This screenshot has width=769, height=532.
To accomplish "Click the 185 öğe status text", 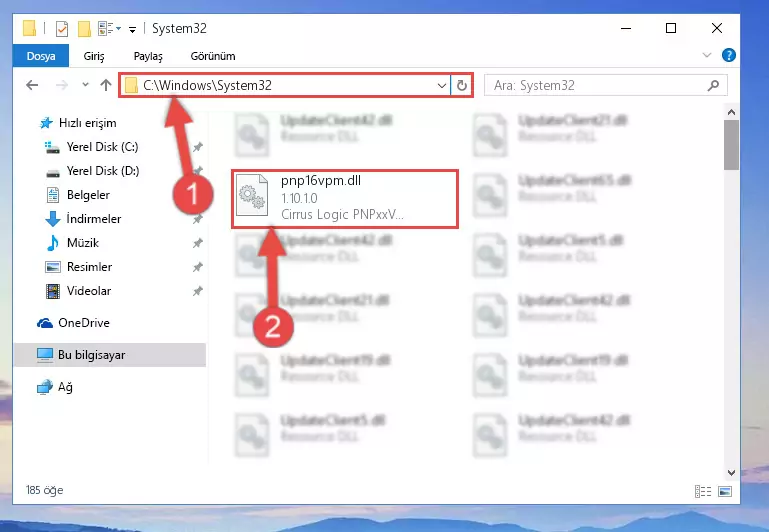I will 45,490.
